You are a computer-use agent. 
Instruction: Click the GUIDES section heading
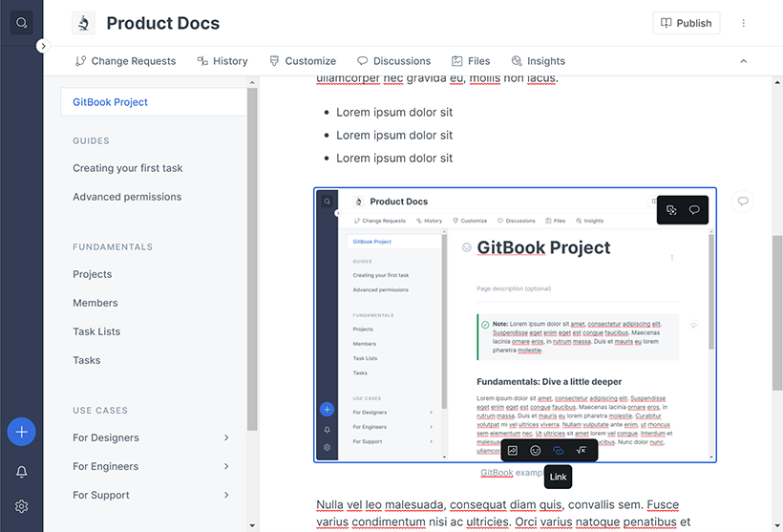pyautogui.click(x=91, y=140)
